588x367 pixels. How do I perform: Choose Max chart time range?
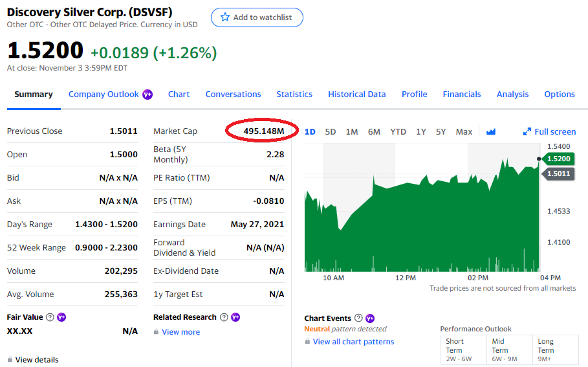tap(464, 131)
